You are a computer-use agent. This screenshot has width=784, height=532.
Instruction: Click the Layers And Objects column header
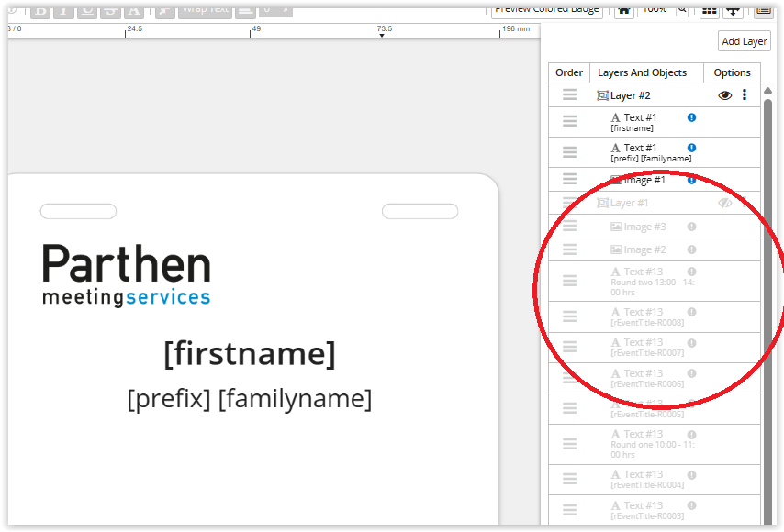coord(642,72)
